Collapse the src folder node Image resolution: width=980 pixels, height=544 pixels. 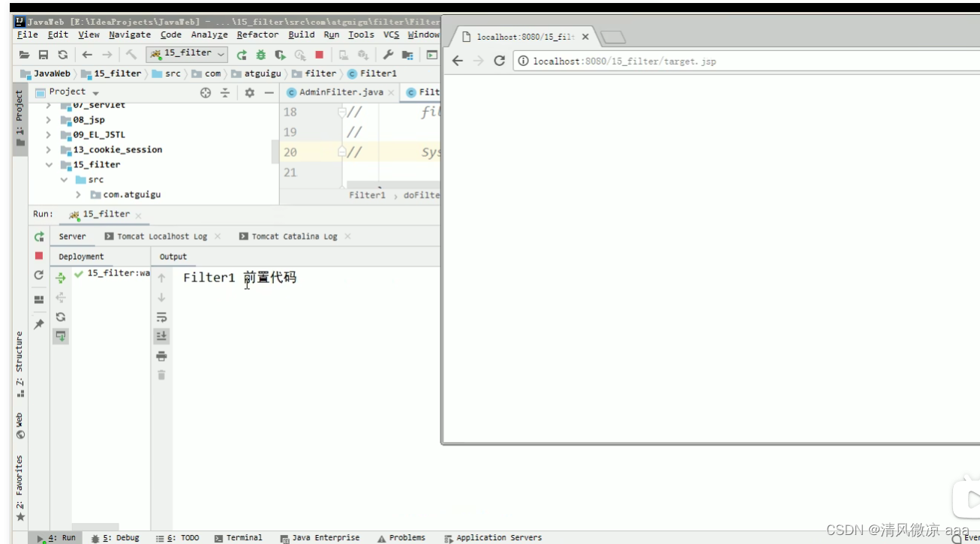[x=64, y=180]
